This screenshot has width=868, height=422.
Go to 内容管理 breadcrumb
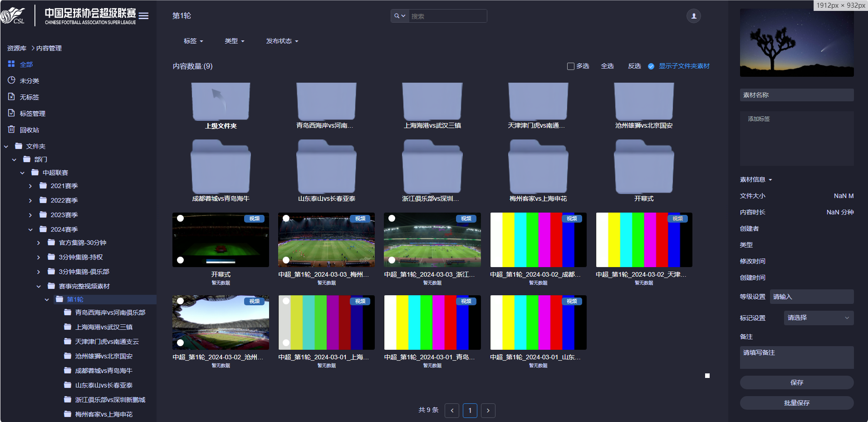(x=49, y=48)
